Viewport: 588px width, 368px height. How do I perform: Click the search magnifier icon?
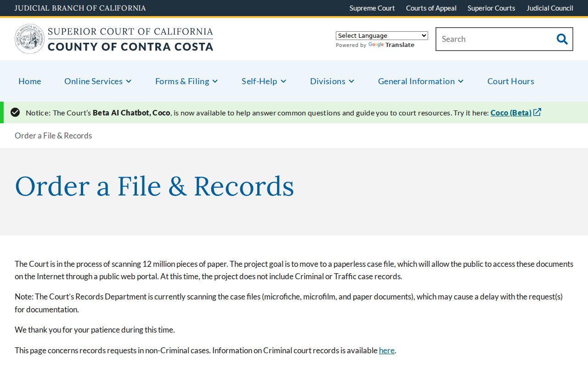coord(562,39)
